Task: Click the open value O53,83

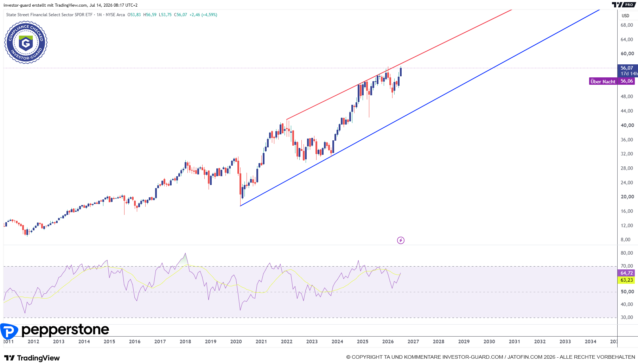Action: tap(134, 15)
